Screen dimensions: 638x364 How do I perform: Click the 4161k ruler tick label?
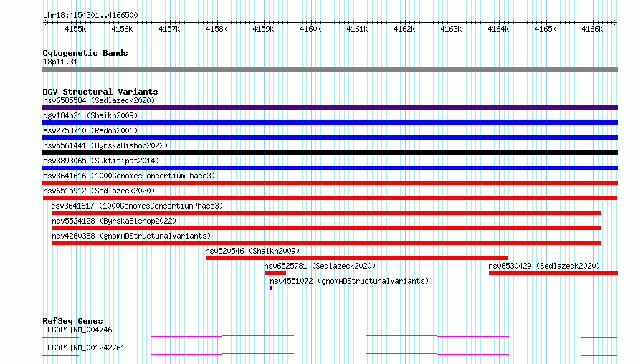pyautogui.click(x=357, y=29)
